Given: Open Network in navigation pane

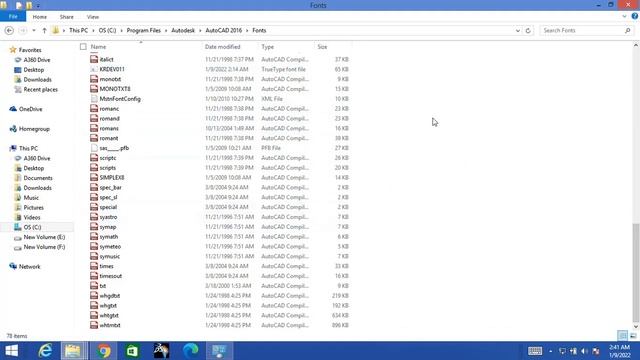Looking at the screenshot, I should tap(29, 267).
